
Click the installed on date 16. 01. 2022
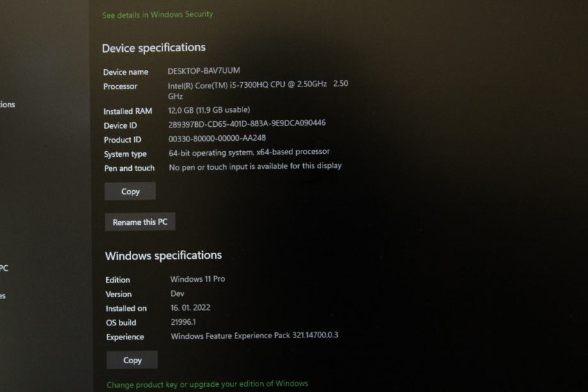(190, 307)
